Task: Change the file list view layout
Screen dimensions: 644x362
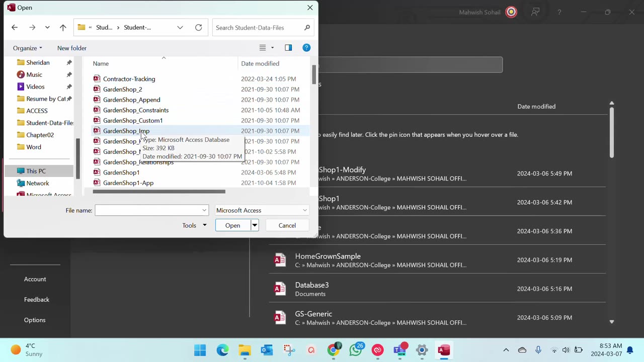Action: click(x=263, y=48)
